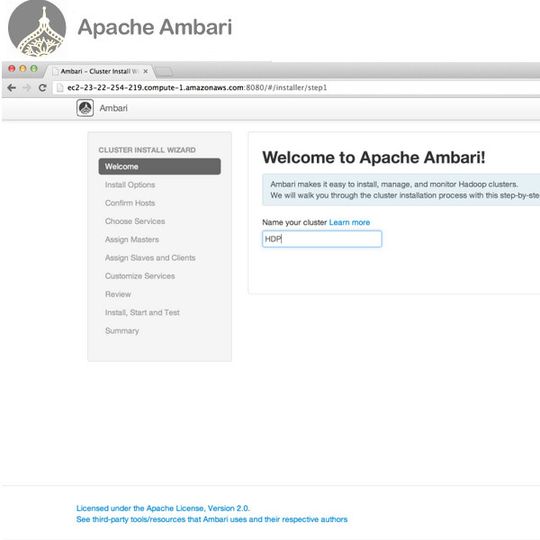Select Confirm Hosts wizard step
This screenshot has height=540, width=540.
tap(130, 203)
